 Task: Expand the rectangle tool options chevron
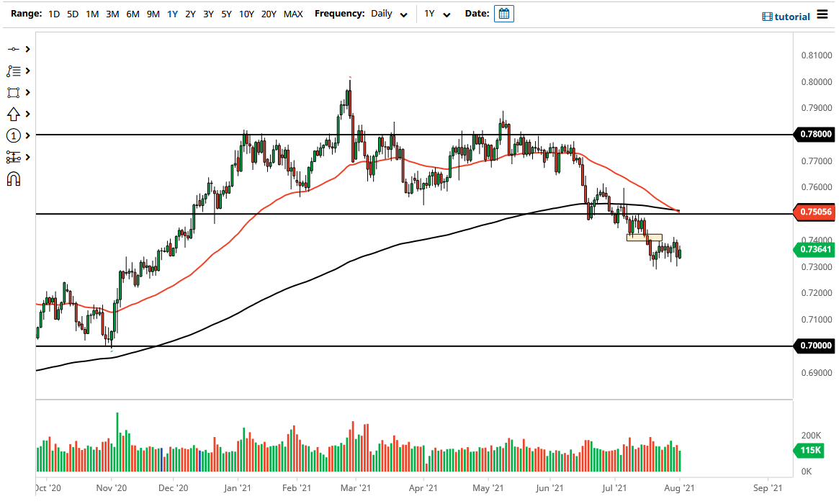click(x=27, y=92)
